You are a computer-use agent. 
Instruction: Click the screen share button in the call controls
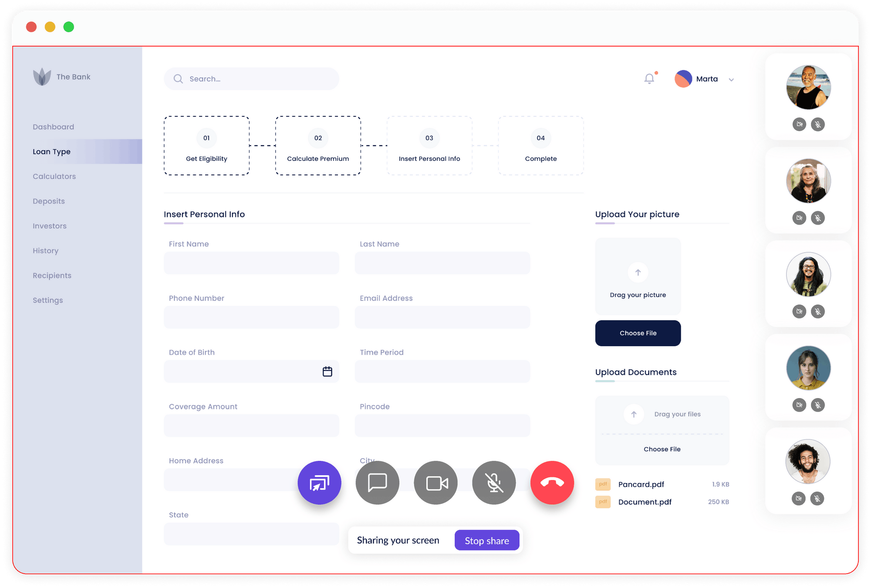coord(319,483)
